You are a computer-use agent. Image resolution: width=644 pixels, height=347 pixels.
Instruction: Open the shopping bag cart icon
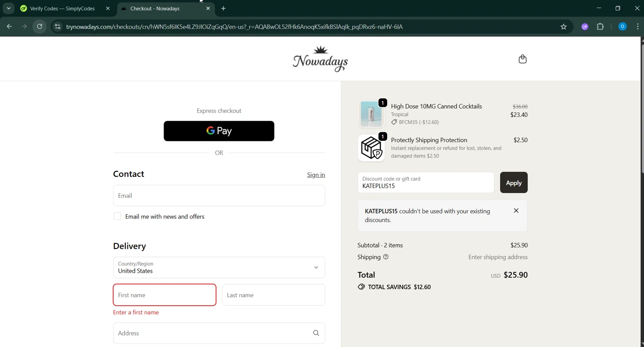point(522,59)
